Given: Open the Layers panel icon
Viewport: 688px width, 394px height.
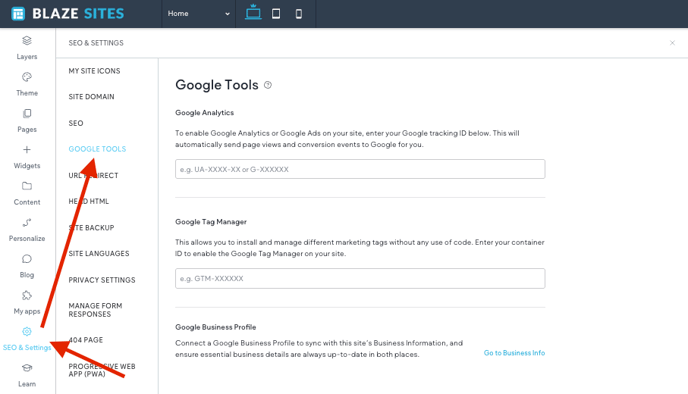Looking at the screenshot, I should [27, 41].
